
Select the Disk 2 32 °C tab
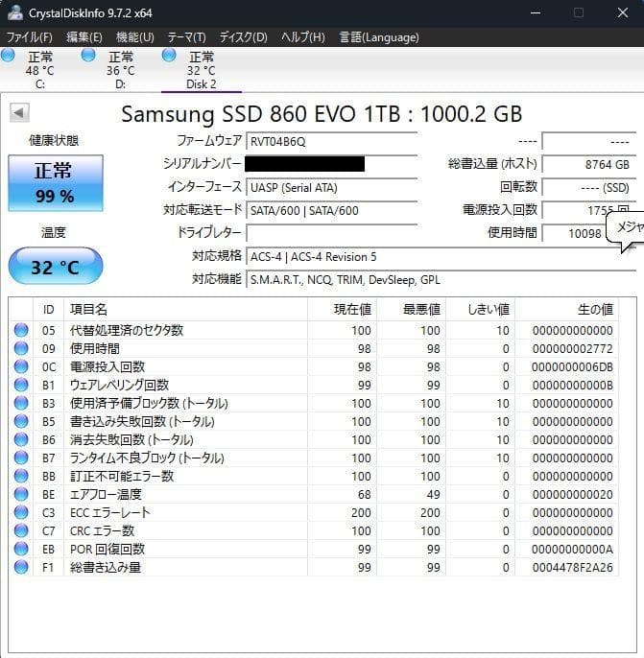(202, 70)
